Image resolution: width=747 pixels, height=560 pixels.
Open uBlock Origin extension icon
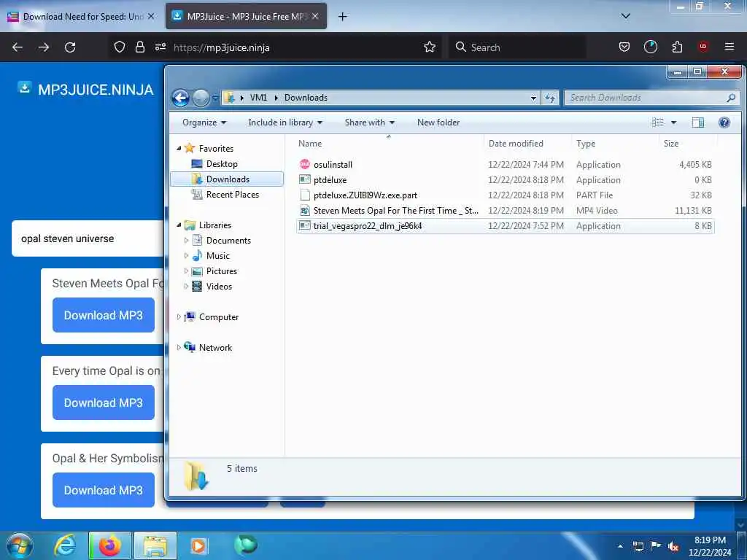[x=703, y=47]
